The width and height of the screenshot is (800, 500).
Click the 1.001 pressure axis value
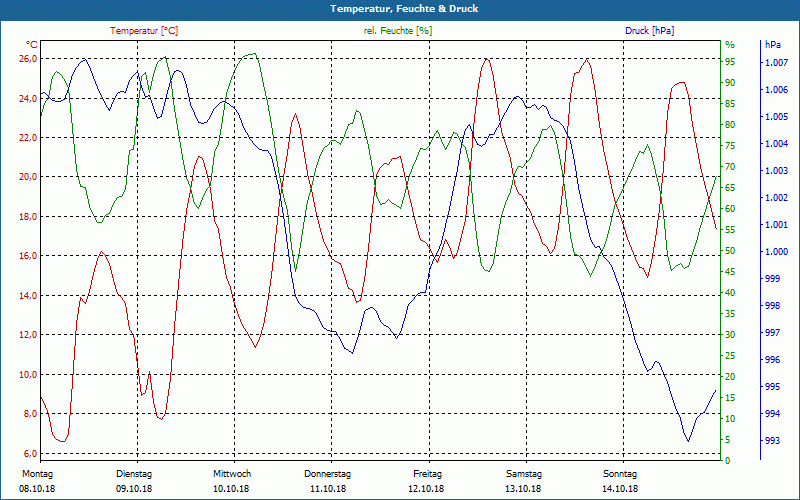point(776,225)
